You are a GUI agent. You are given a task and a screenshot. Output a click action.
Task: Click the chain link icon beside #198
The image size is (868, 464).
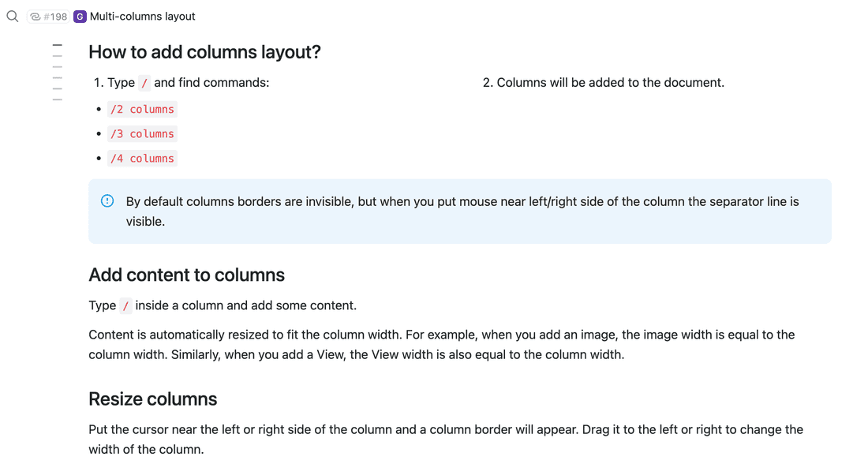click(x=36, y=17)
